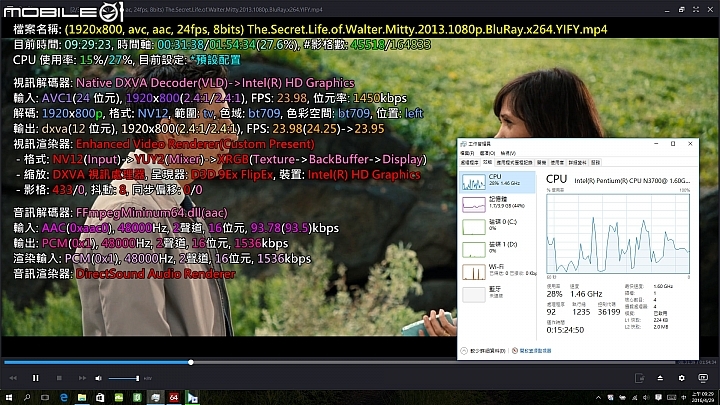
Task: Click the media player taskbar icon
Action: pyautogui.click(x=192, y=397)
